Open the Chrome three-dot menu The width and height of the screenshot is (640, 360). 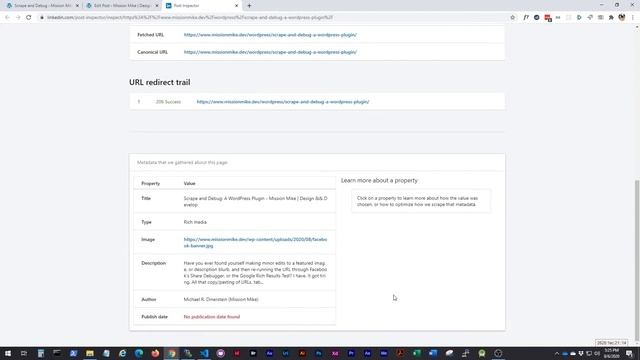coord(633,18)
